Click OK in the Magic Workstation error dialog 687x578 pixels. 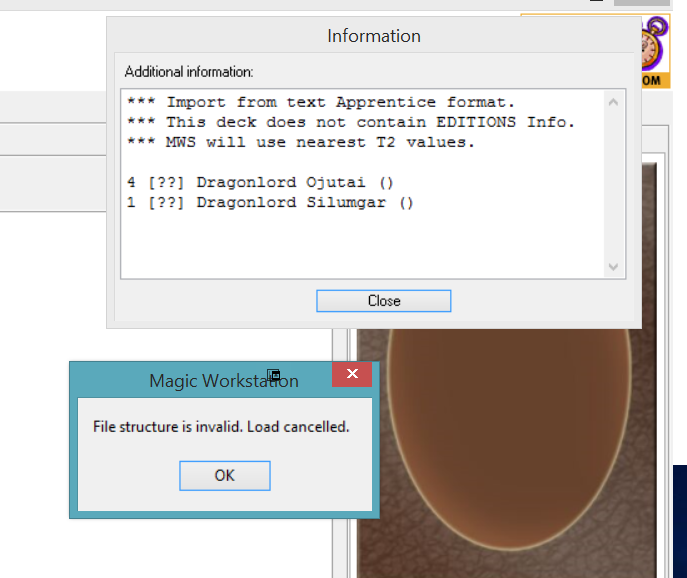(225, 475)
